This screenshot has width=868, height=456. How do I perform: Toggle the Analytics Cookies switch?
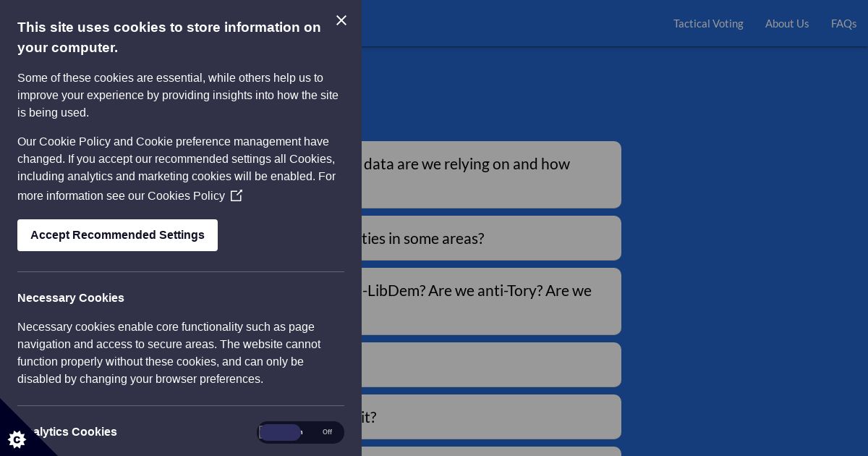click(x=300, y=432)
